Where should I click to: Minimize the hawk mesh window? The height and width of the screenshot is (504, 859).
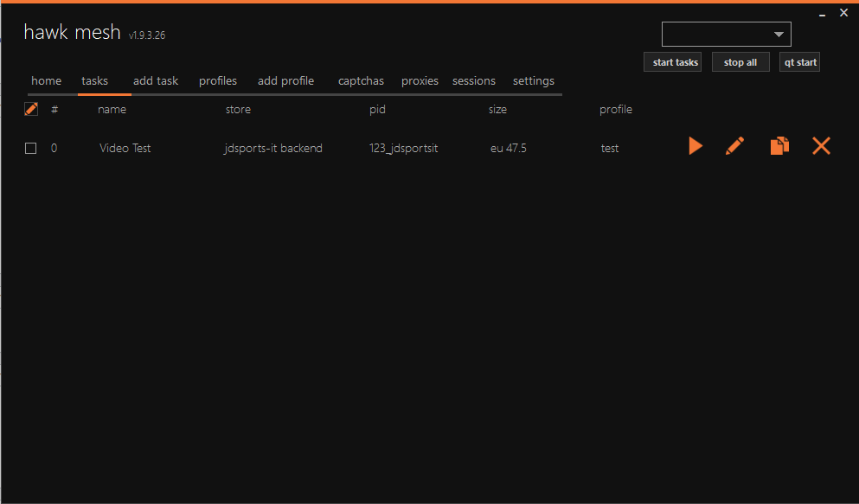(822, 13)
